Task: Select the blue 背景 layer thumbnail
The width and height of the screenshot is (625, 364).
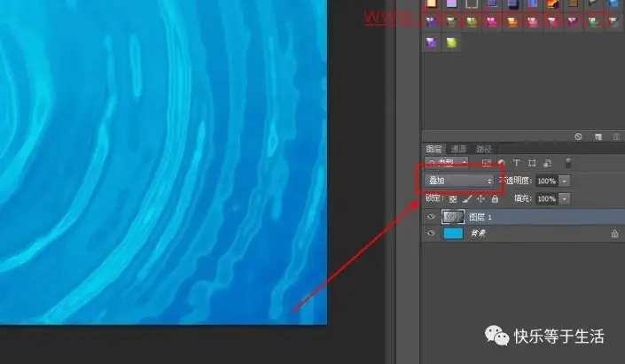Action: [453, 234]
